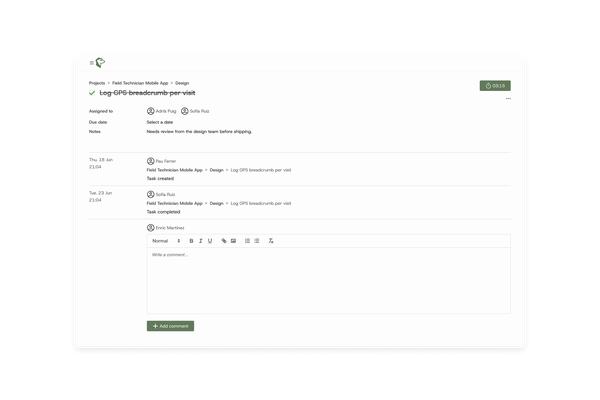This screenshot has width=600, height=400.
Task: Click the green bird app logo
Action: pos(100,62)
